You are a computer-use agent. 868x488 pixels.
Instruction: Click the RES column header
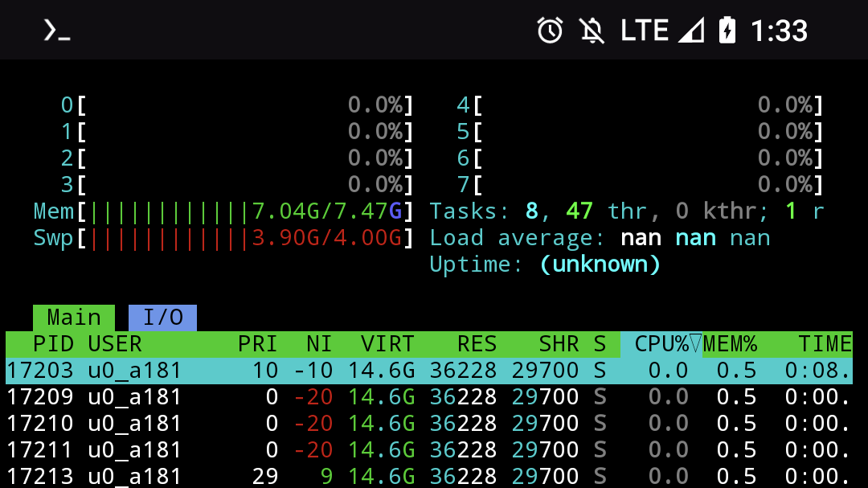pyautogui.click(x=477, y=344)
